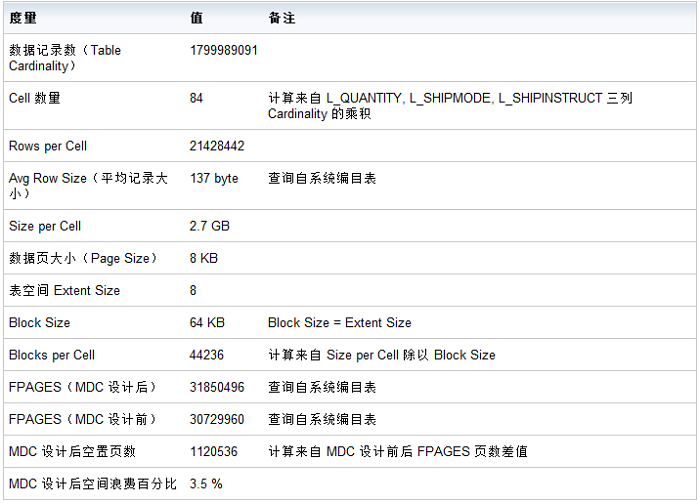Select the value 137 byte
The width and height of the screenshot is (700, 504).
tap(214, 179)
